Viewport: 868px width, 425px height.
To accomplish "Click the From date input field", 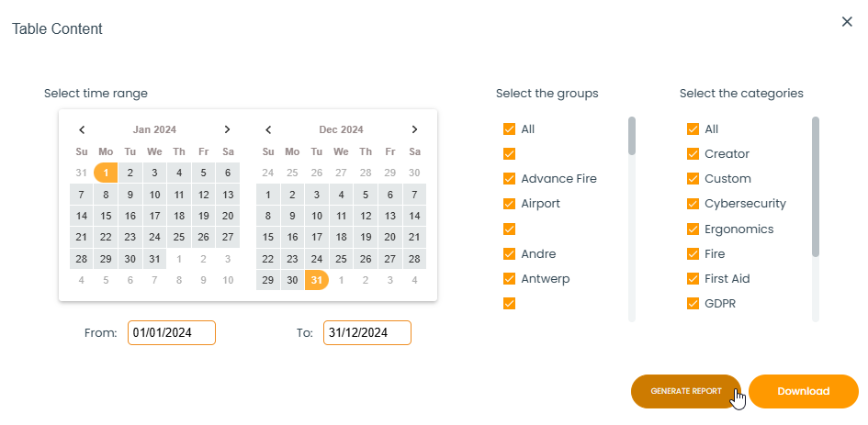I will pos(172,332).
